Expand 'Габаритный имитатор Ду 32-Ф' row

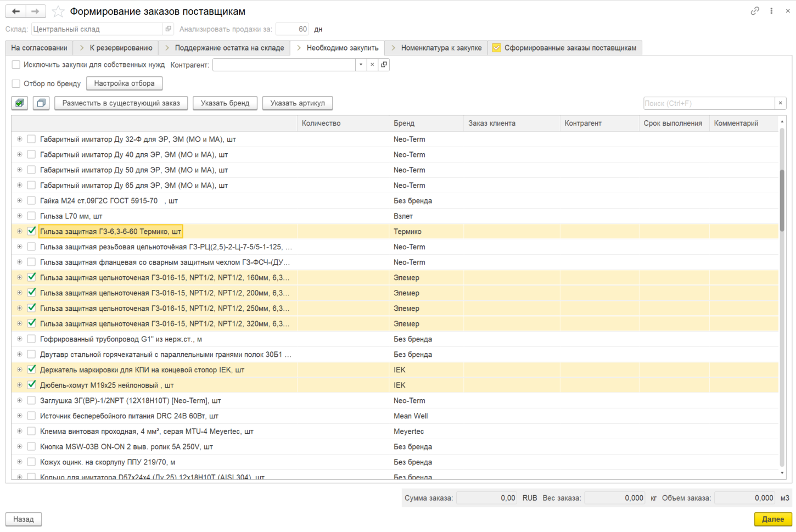(20, 139)
